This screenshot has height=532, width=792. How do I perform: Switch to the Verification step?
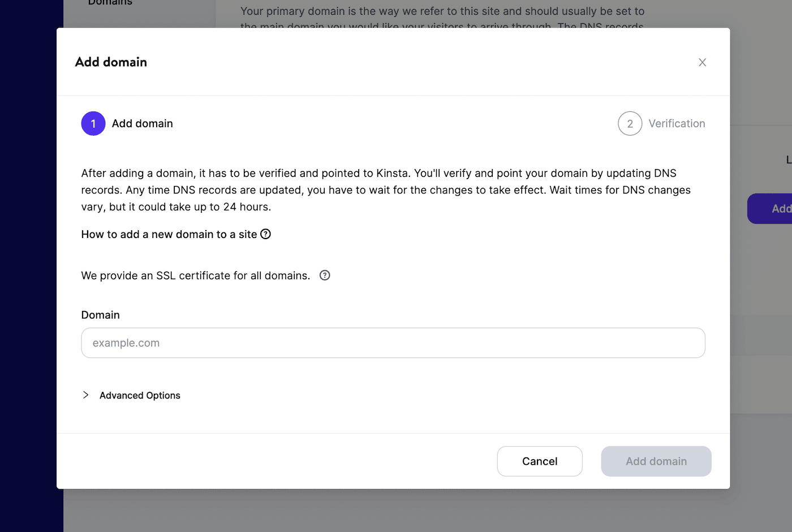[x=677, y=123]
